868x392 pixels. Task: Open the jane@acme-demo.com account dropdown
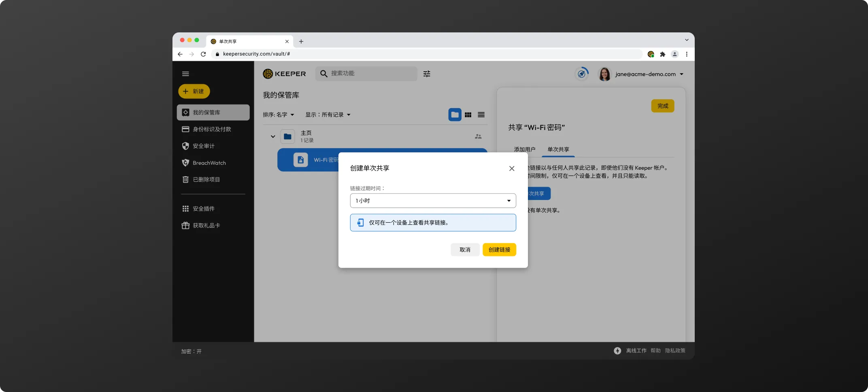(x=649, y=74)
